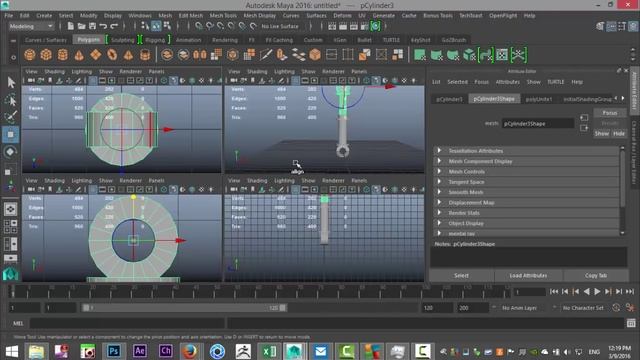Toggle snap to curves
The image size is (640, 360).
(x=209, y=26)
